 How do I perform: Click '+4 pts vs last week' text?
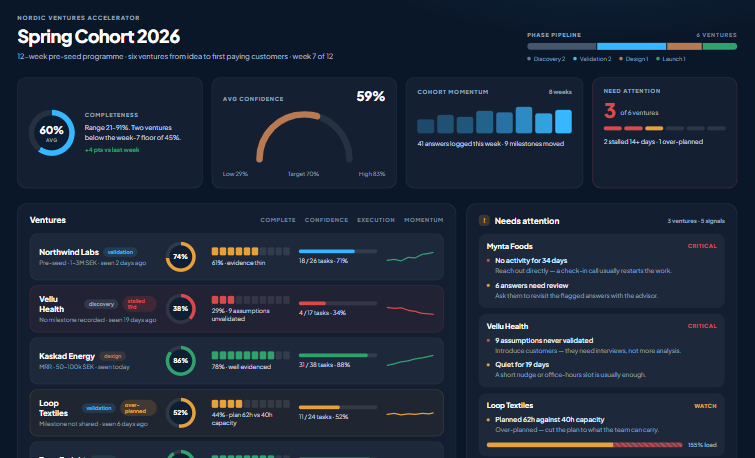tap(112, 150)
